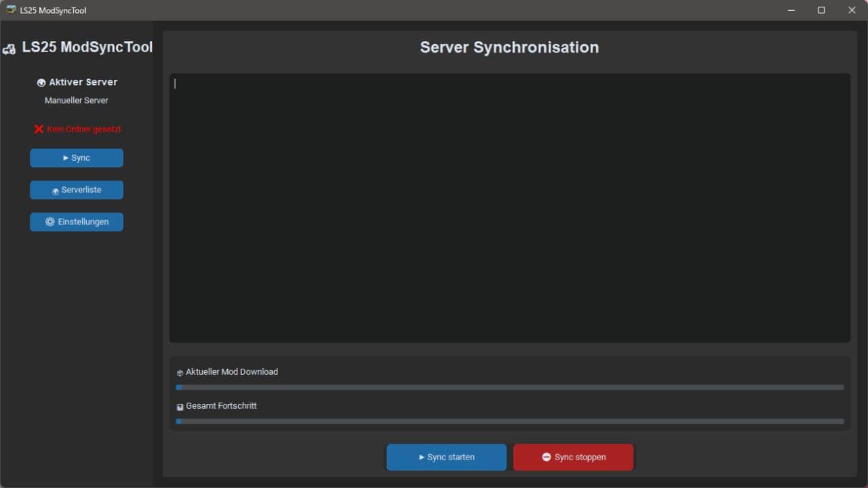Screen dimensions: 868x488
Task: Click the Aktiver Server heading text
Action: coord(83,82)
